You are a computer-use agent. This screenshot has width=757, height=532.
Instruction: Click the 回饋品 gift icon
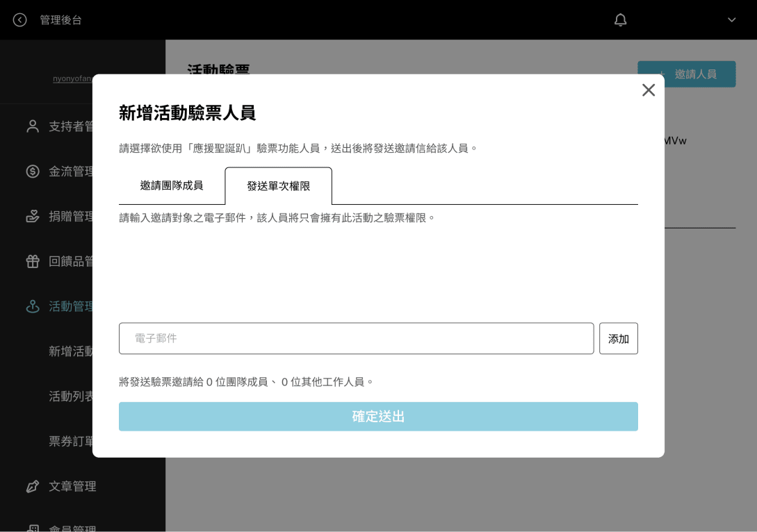[x=33, y=261]
